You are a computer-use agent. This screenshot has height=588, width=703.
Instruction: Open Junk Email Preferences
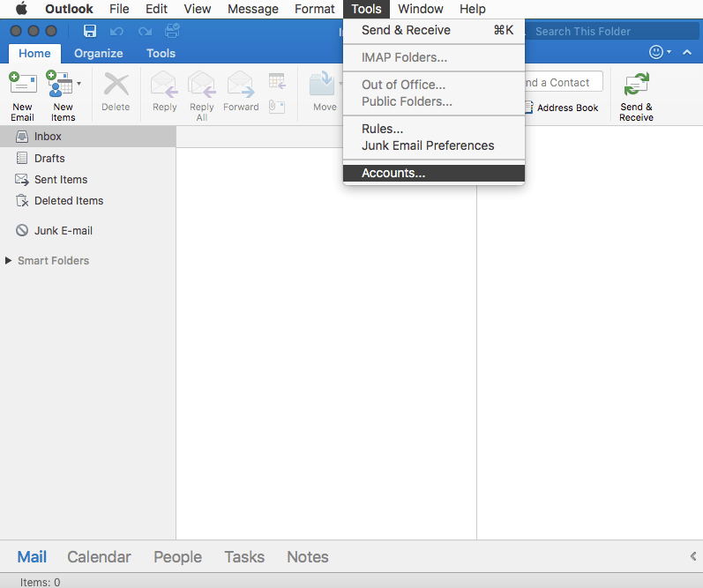[x=434, y=145]
